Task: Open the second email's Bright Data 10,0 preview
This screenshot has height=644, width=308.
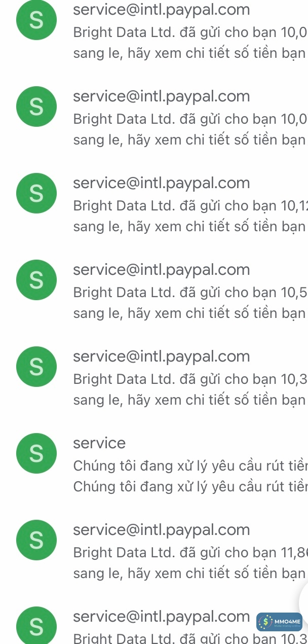Action: pos(190,119)
